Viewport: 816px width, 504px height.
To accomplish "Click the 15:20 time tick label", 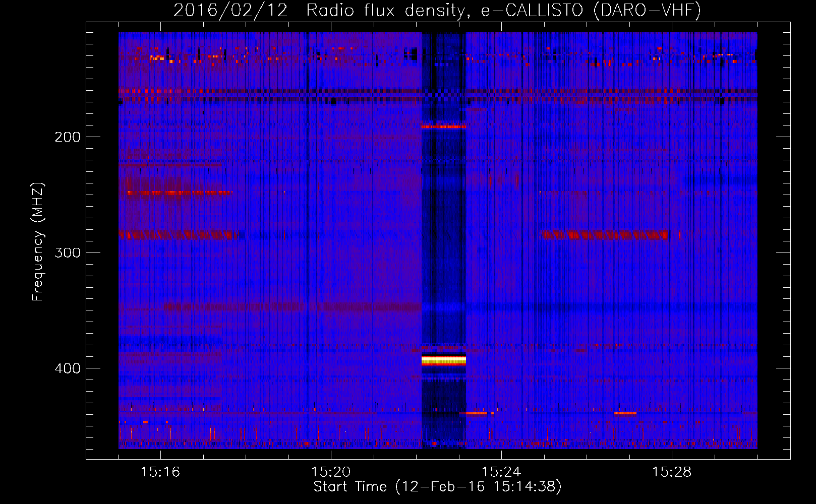I will pos(331,472).
